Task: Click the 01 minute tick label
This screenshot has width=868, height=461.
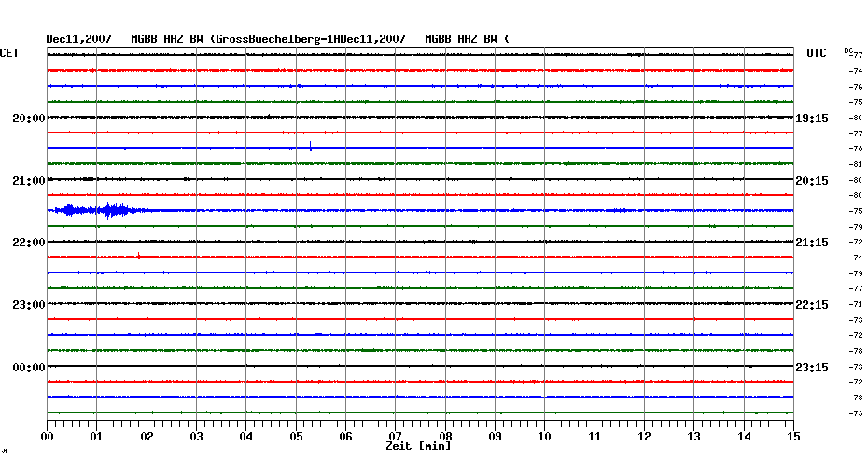Action: [97, 436]
